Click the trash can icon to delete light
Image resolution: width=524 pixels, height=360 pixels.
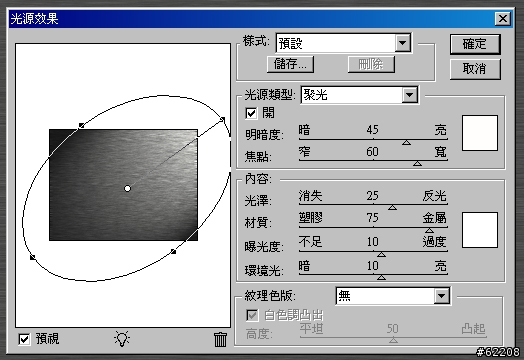[220, 339]
